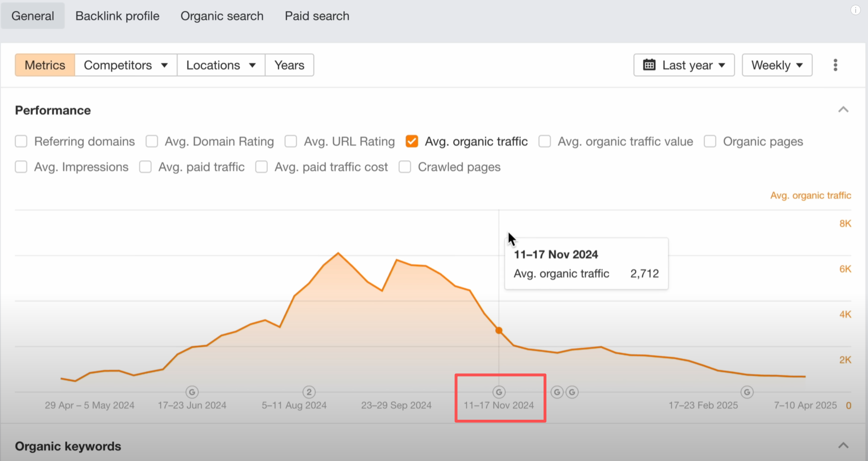The image size is (868, 461).
Task: Click the Google update marker near 17–23 Jun 2024
Action: coord(192,392)
